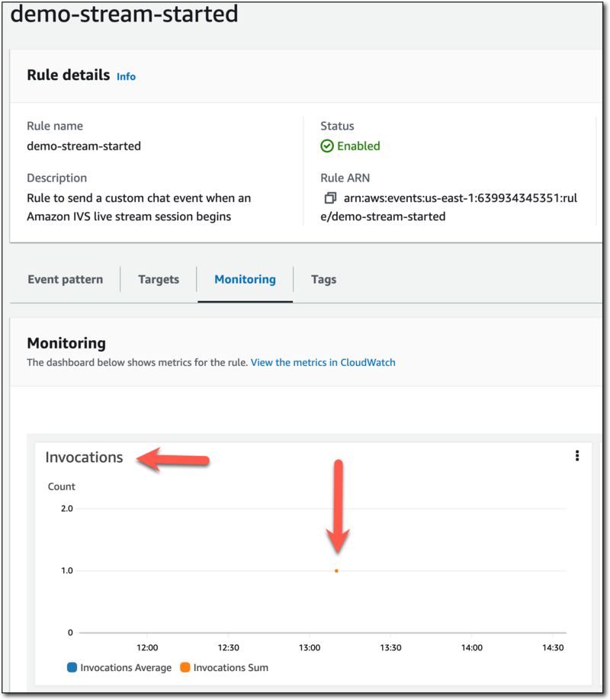Click the green Enabled status checkmark icon
Screen dimensions: 610x700
[326, 146]
